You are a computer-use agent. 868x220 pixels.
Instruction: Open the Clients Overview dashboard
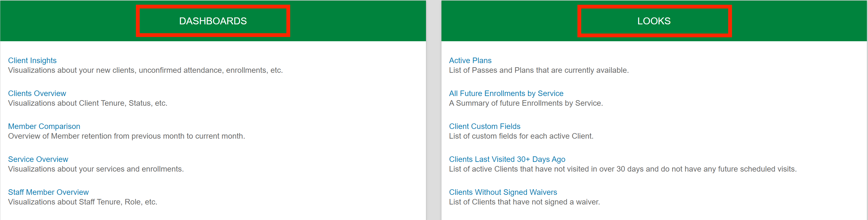37,93
